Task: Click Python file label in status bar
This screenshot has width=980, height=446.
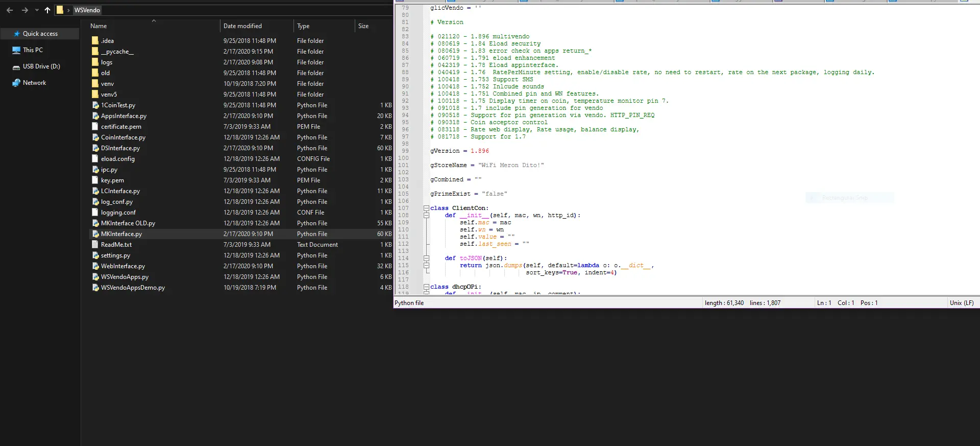Action: [409, 303]
